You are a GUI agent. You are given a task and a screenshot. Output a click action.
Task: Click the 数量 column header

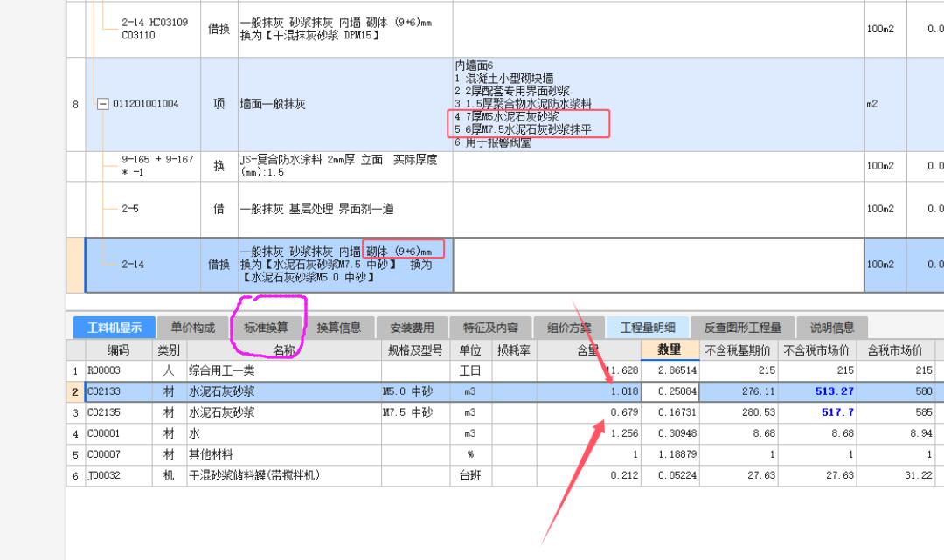pyautogui.click(x=670, y=350)
